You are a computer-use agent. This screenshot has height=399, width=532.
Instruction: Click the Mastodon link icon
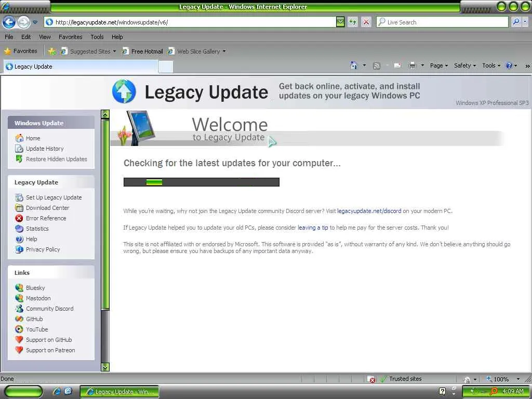click(19, 298)
